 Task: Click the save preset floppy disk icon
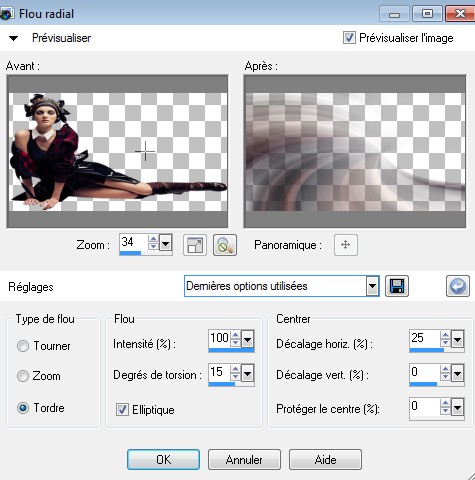tap(397, 286)
